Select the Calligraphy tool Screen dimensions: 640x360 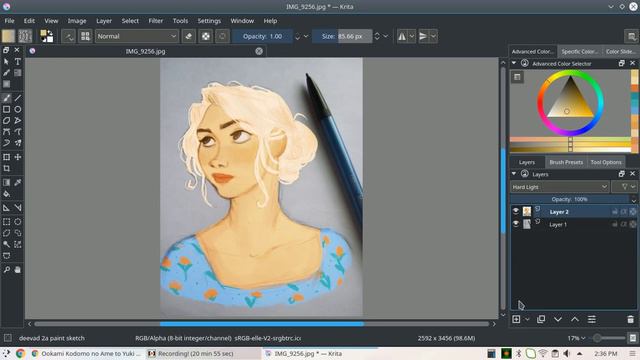coord(7,73)
